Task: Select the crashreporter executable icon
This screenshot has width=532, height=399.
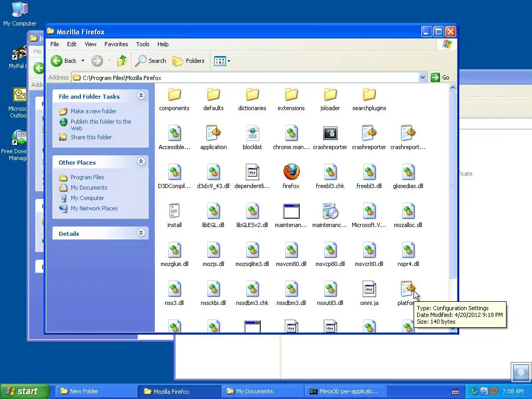Action: click(330, 138)
